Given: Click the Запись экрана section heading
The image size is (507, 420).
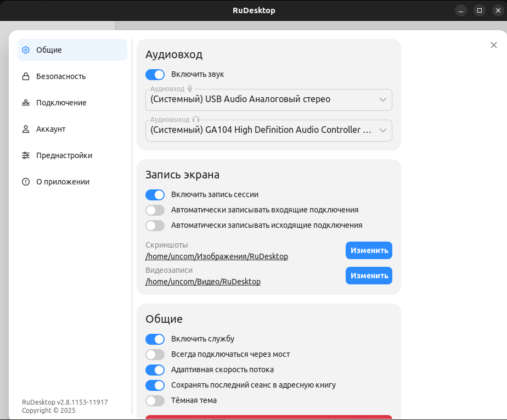Looking at the screenshot, I should coord(182,175).
